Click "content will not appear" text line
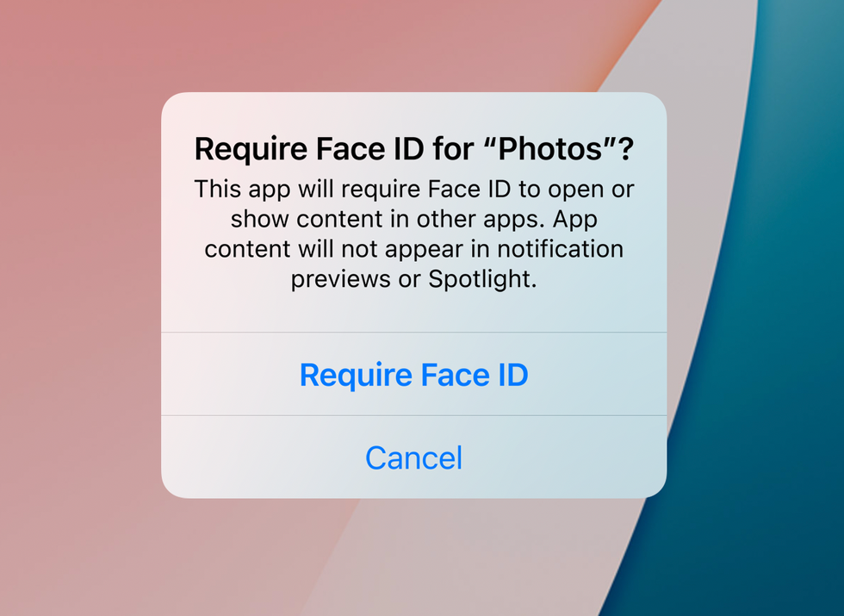 click(x=414, y=249)
